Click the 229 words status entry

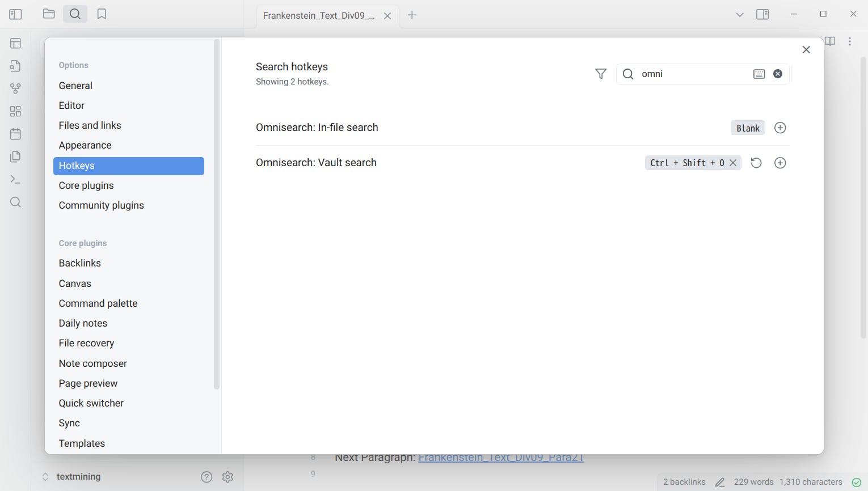[753, 482]
